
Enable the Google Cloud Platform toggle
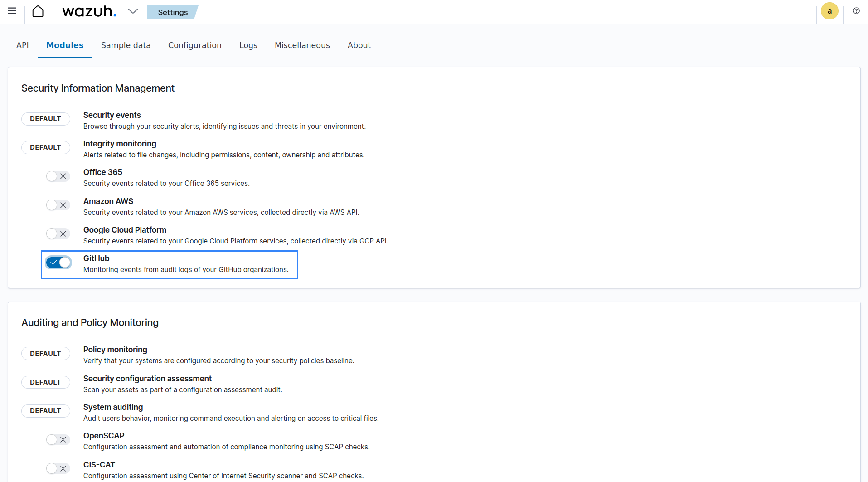(58, 234)
